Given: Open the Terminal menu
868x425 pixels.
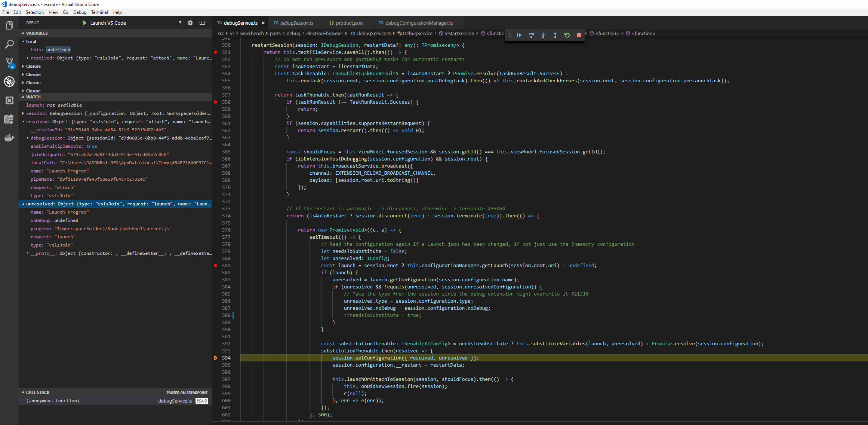Looking at the screenshot, I should point(99,12).
